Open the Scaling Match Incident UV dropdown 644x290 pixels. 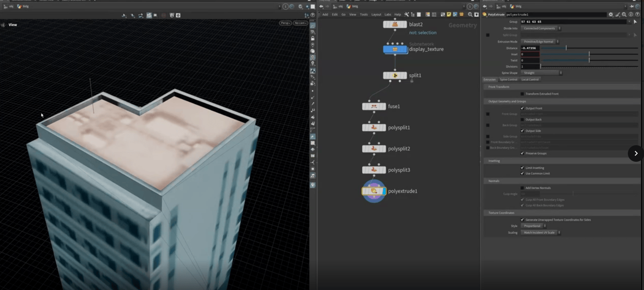541,232
